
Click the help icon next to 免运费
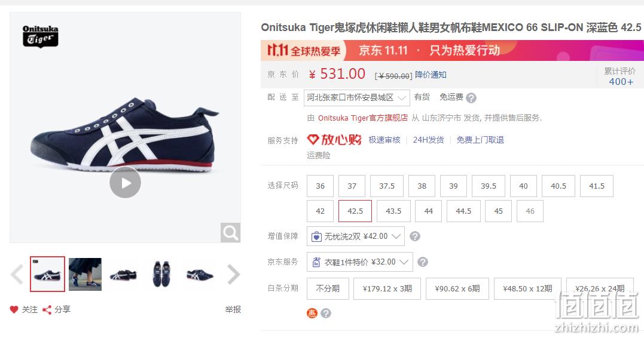coord(472,97)
